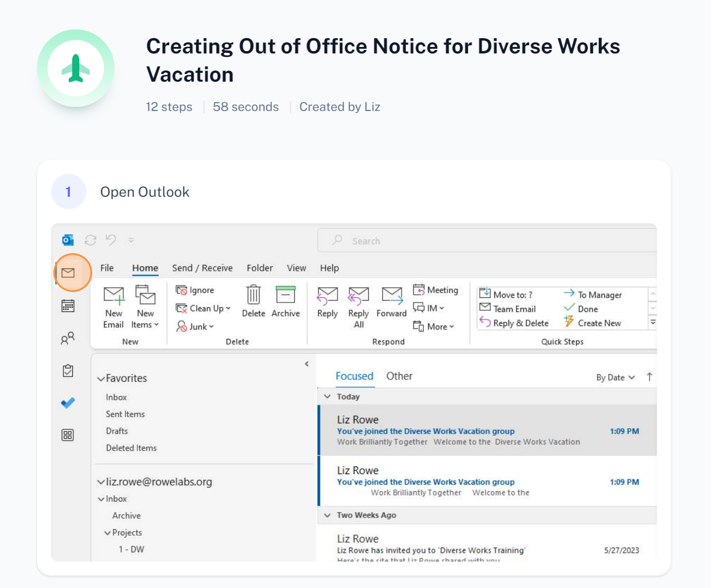Open the View ribbon tab
The height and width of the screenshot is (588, 711).
tap(296, 268)
